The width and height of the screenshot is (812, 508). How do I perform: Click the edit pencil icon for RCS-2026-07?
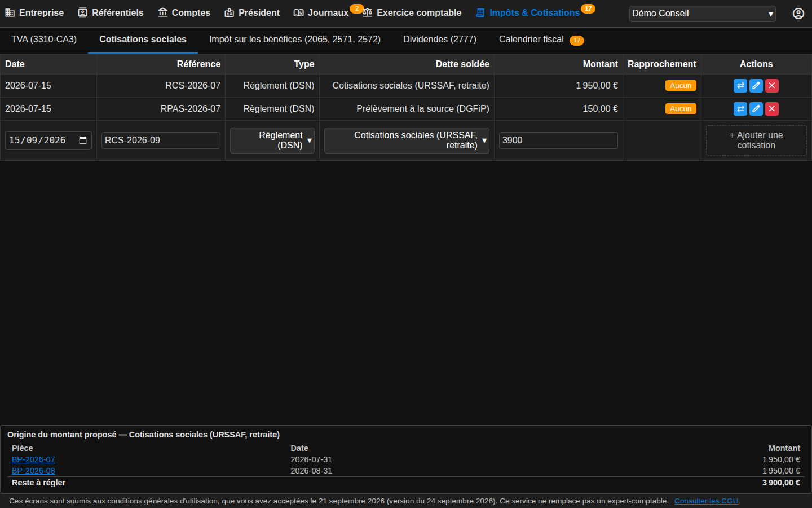click(x=756, y=86)
